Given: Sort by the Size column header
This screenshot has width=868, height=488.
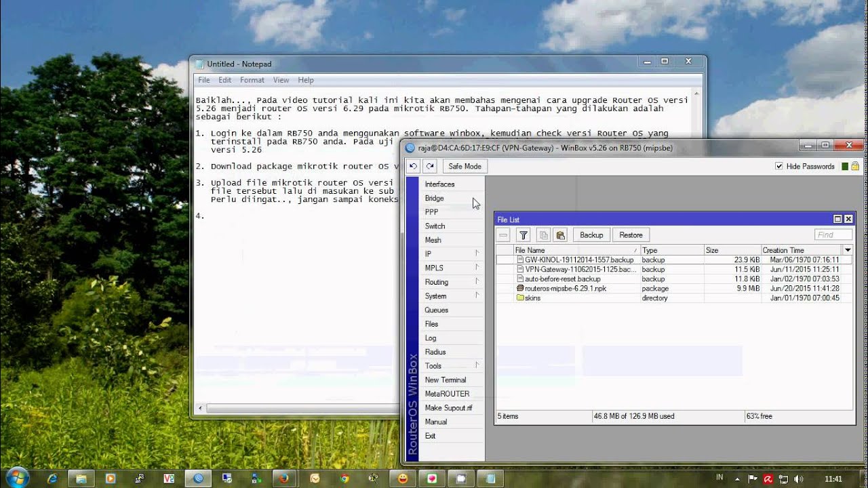Looking at the screenshot, I should point(732,250).
